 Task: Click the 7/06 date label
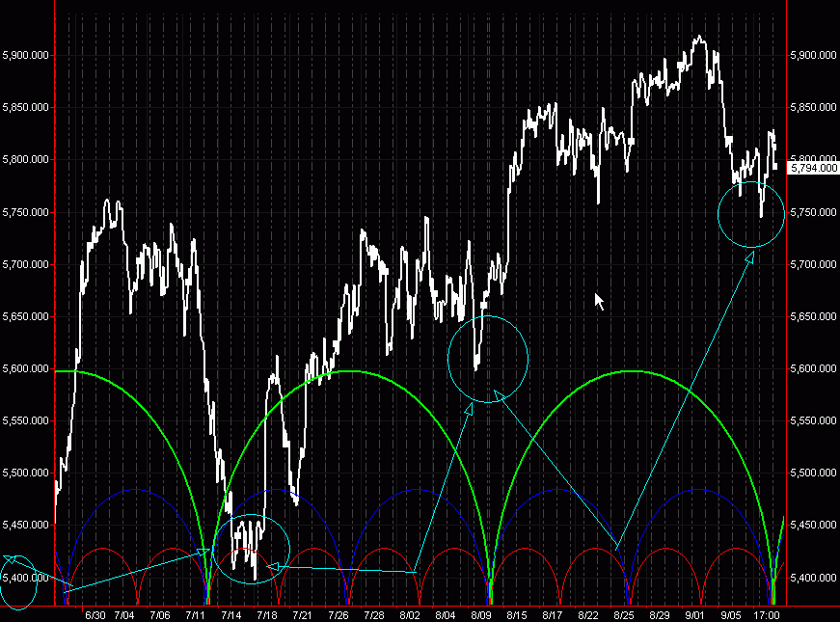(160, 615)
